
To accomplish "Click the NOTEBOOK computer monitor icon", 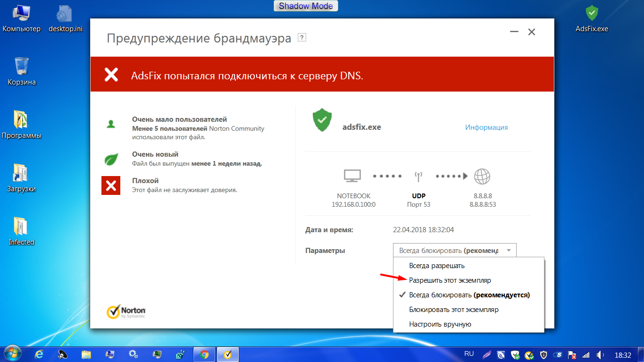I will [x=352, y=177].
